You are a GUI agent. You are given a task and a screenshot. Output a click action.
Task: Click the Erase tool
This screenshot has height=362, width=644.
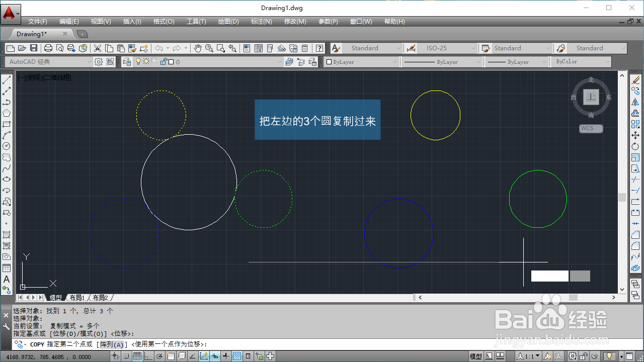coord(635,80)
